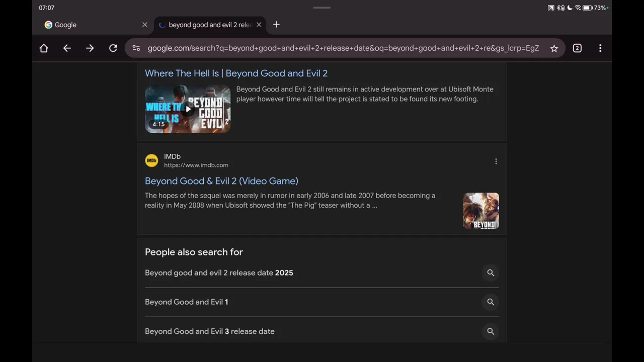Go to the browser home page icon

pos(44,48)
